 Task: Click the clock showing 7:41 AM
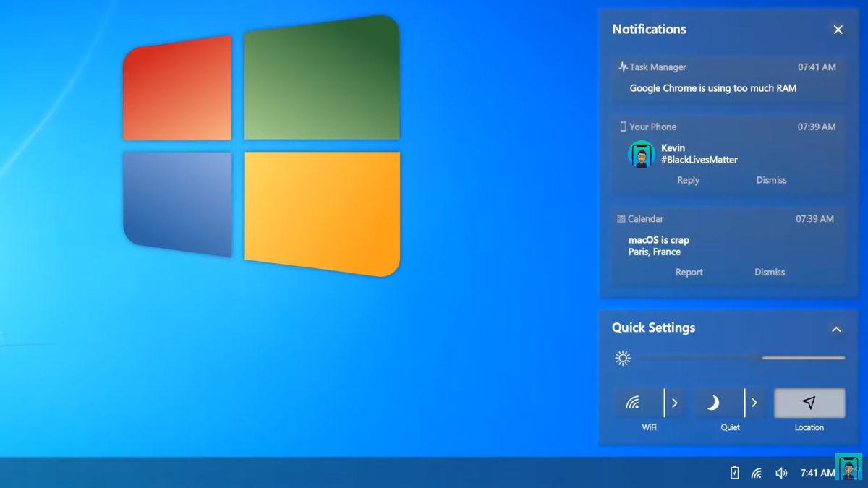coord(817,473)
